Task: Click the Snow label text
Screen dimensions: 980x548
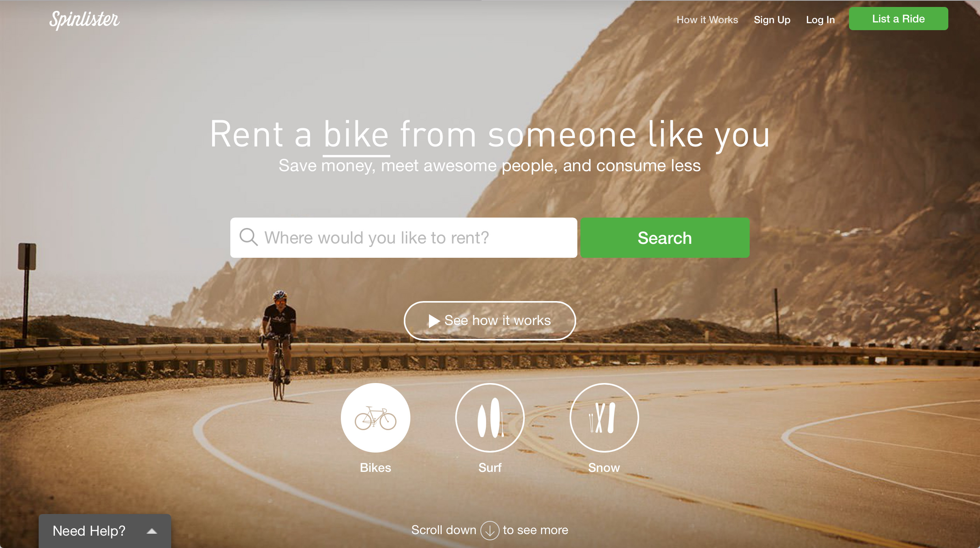Action: click(604, 468)
